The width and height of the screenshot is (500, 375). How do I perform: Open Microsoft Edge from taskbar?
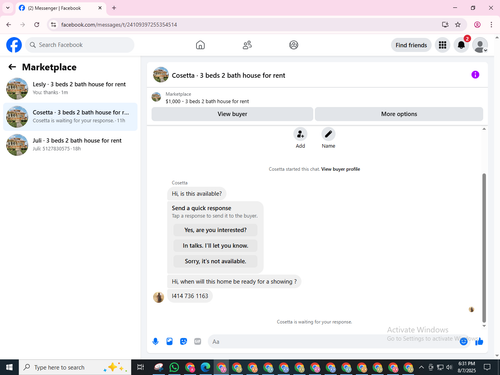click(x=205, y=367)
